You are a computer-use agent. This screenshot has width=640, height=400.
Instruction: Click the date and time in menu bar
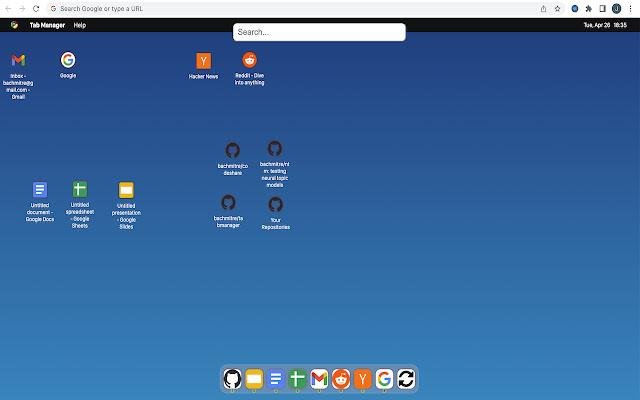pyautogui.click(x=605, y=25)
